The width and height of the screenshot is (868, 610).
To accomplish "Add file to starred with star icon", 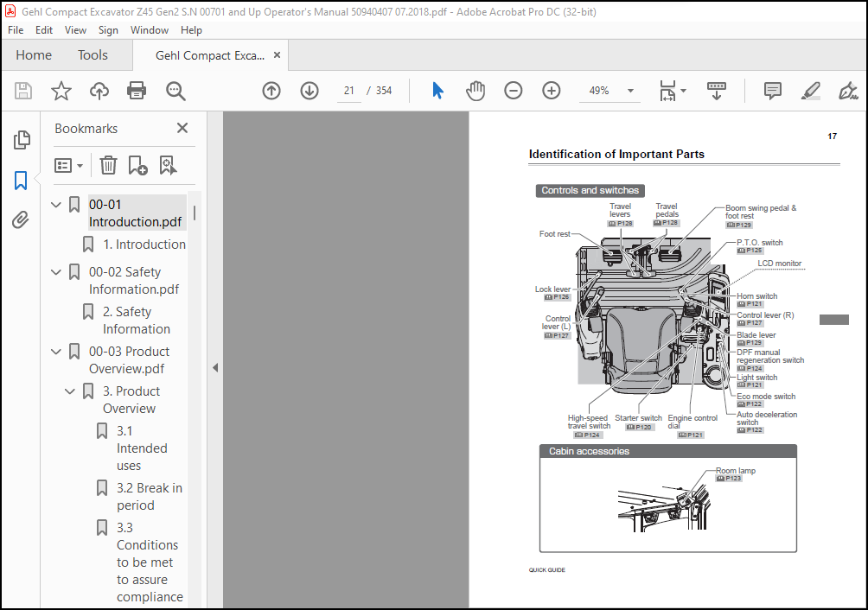I will click(61, 91).
